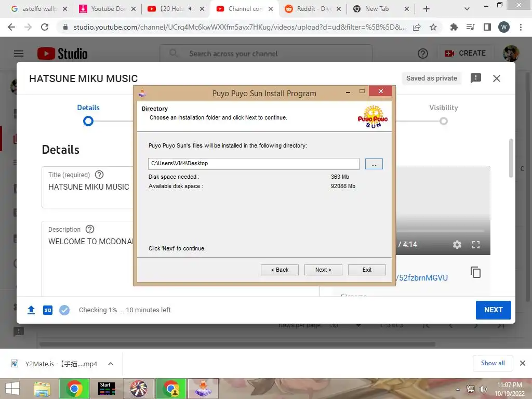
Task: Open media control icon in Chrome toolbar
Action: [470, 27]
